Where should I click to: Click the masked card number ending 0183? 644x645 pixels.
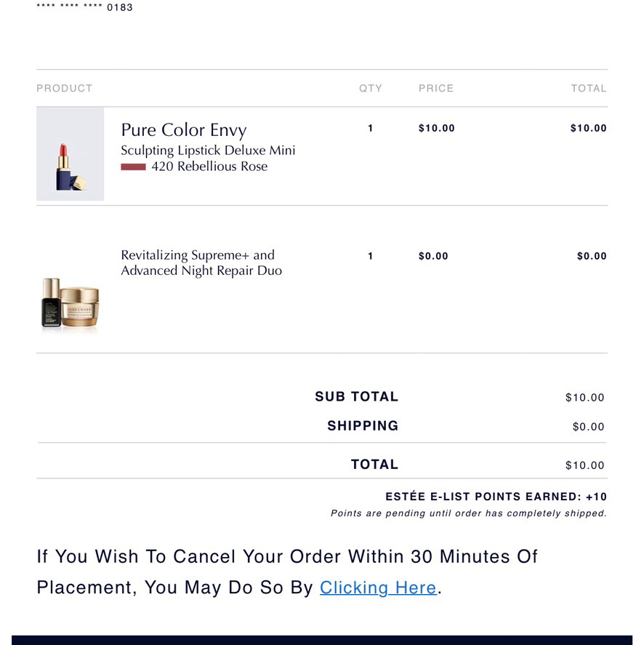(85, 7)
